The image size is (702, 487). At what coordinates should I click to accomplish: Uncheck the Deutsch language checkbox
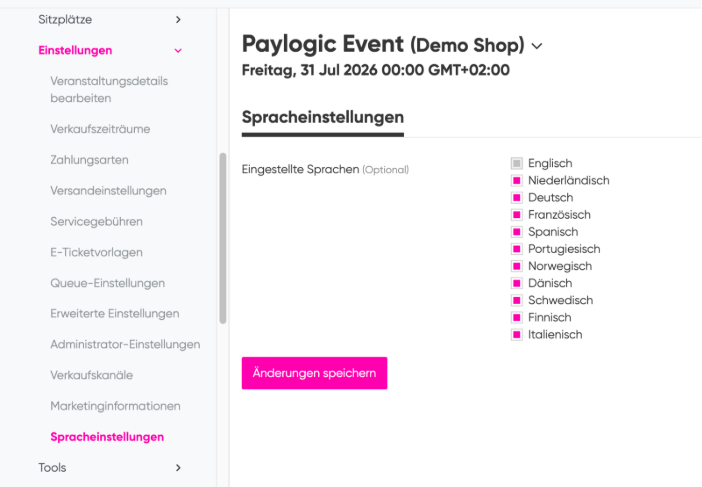click(517, 197)
